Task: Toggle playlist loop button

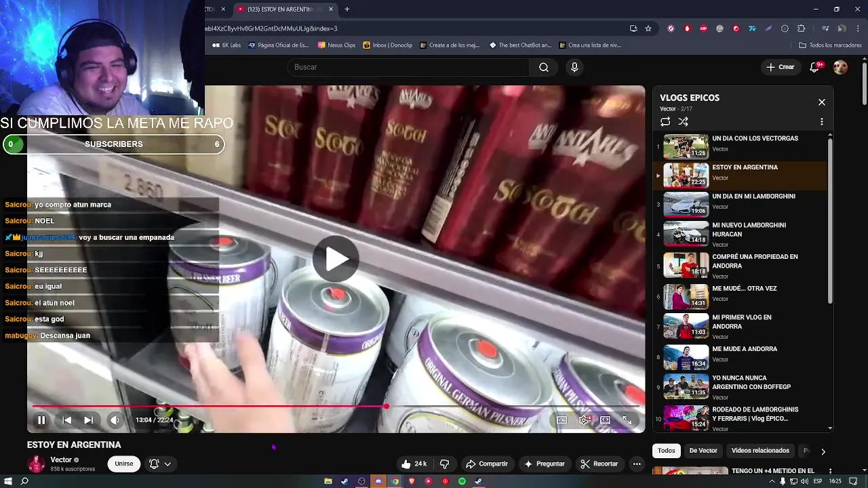Action: pos(665,122)
